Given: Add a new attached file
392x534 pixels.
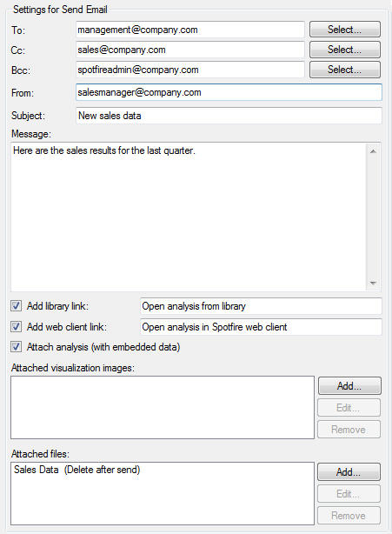Looking at the screenshot, I should click(x=349, y=472).
